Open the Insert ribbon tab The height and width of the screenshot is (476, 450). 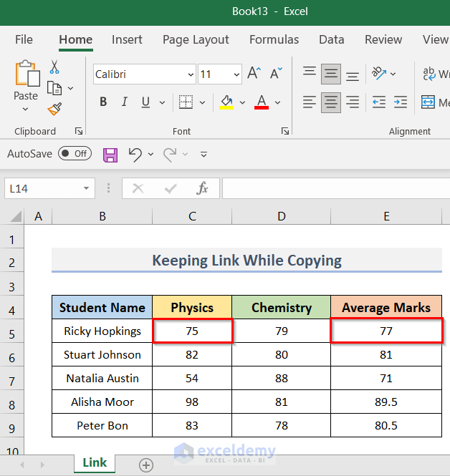click(127, 40)
